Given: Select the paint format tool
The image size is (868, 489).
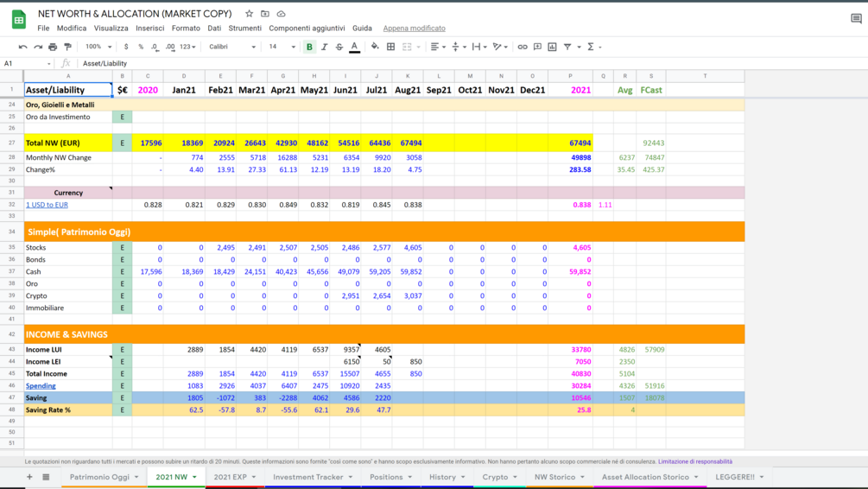Looking at the screenshot, I should click(x=67, y=47).
